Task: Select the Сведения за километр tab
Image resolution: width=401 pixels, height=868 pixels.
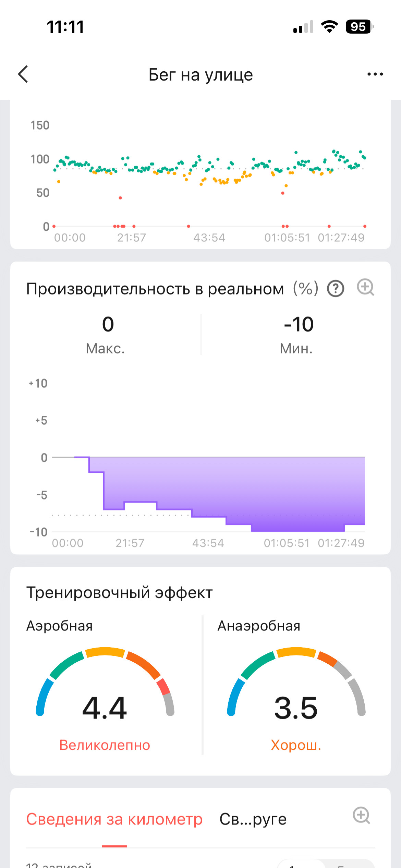Action: click(x=114, y=819)
